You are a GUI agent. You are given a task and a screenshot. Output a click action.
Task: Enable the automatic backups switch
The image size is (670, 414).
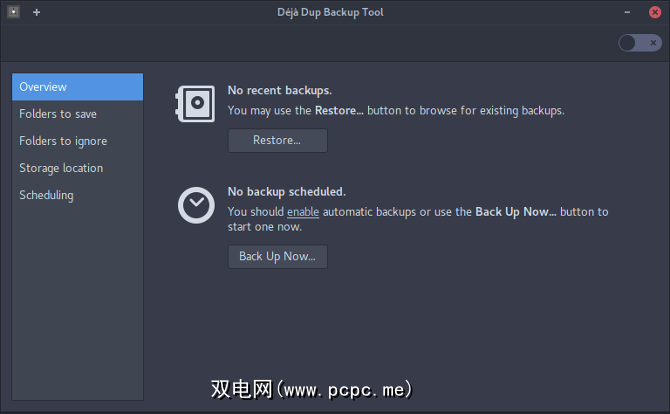point(639,42)
